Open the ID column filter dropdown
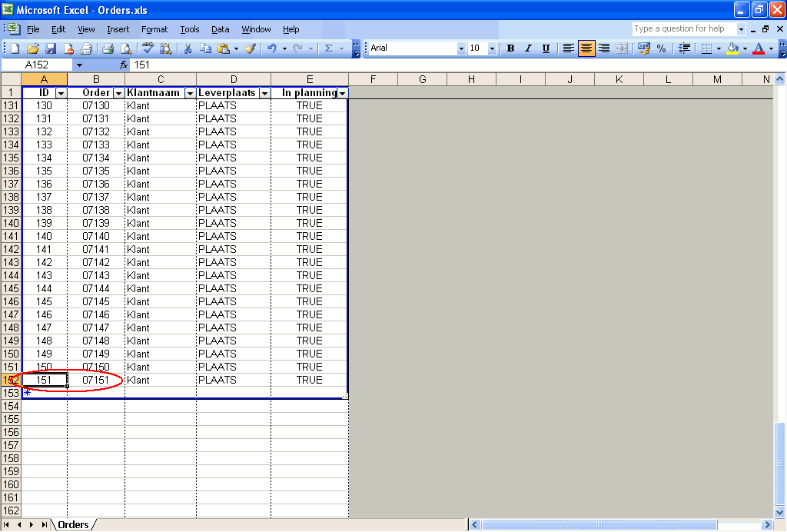This screenshot has width=787, height=532. point(61,93)
